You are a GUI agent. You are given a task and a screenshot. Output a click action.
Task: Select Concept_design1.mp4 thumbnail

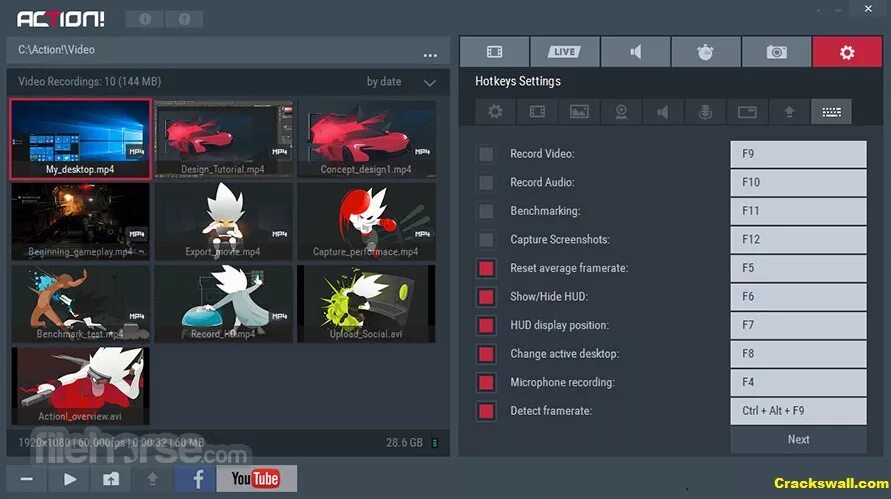pos(367,139)
